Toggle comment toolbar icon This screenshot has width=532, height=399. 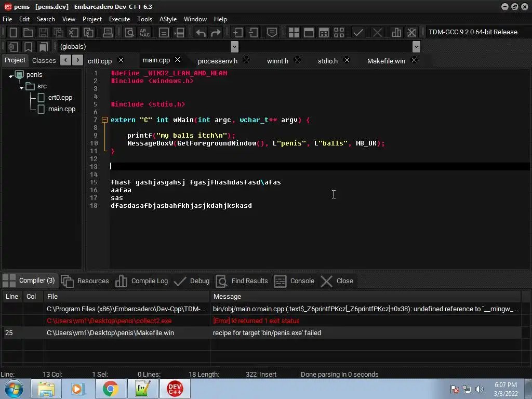pyautogui.click(x=272, y=33)
